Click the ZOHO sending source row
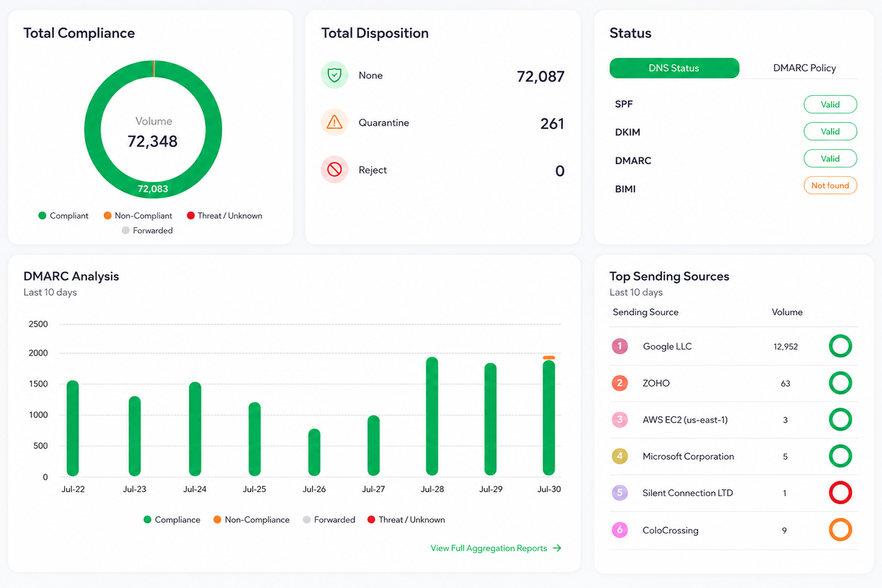 (734, 383)
